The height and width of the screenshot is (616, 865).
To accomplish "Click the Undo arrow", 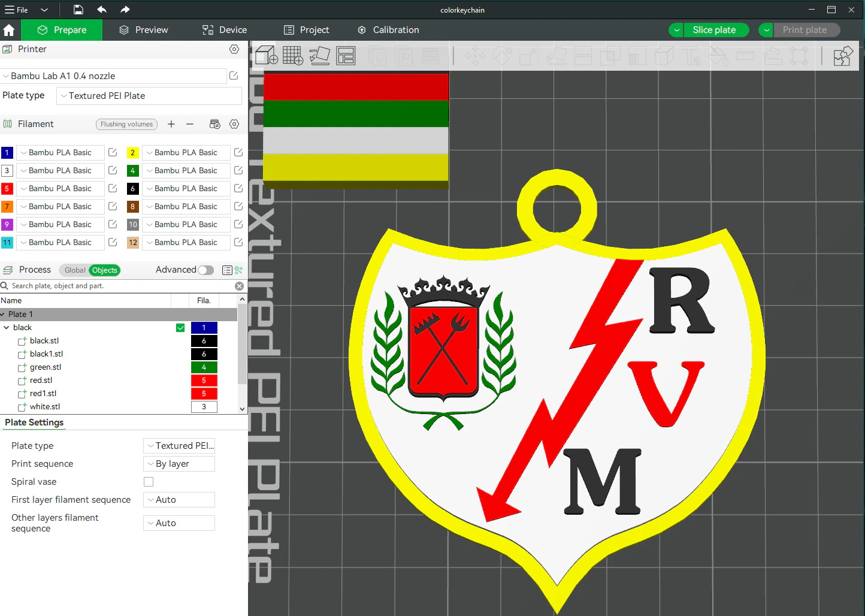I will [x=102, y=10].
